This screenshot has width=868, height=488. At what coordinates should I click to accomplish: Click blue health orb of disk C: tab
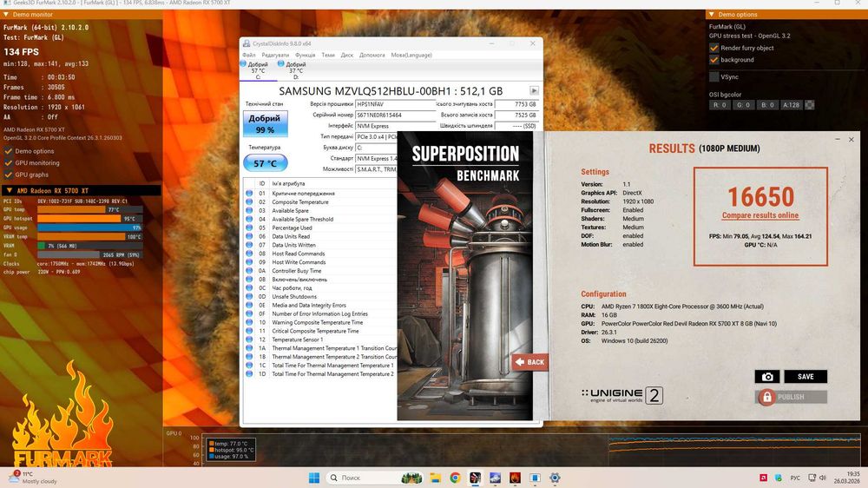coord(243,63)
